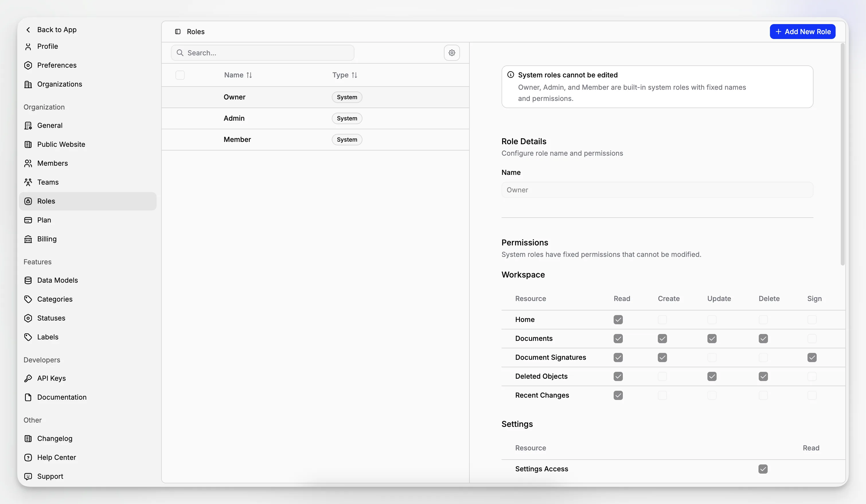Open Statuses feature page
The image size is (866, 504).
click(x=88, y=318)
